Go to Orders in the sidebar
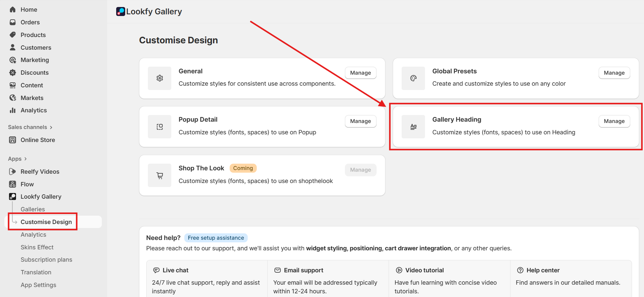Screen dimensions: 644x297 pyautogui.click(x=30, y=22)
